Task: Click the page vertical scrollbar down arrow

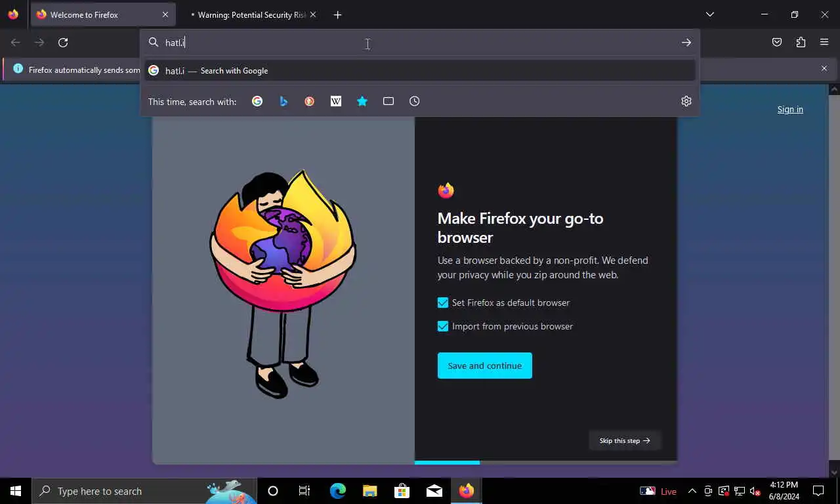Action: point(834,472)
